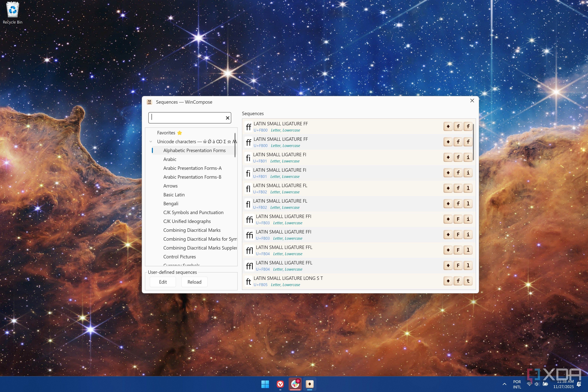Choose Arabic Presentation Forms-B
The image size is (588, 392).
(192, 177)
